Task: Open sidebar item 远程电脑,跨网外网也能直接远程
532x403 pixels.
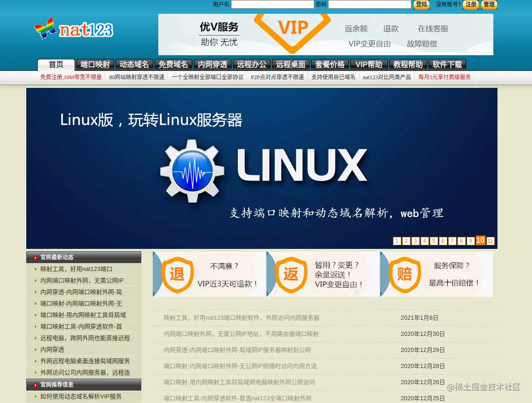Action: pos(85,338)
